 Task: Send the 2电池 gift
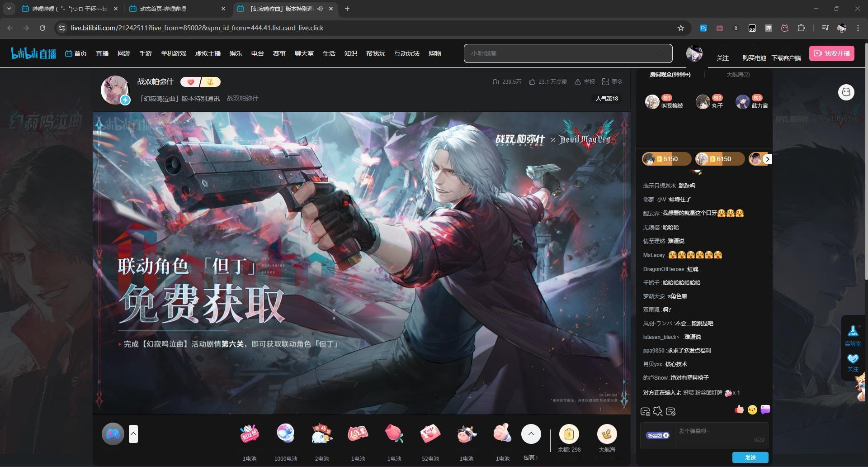pos(322,434)
